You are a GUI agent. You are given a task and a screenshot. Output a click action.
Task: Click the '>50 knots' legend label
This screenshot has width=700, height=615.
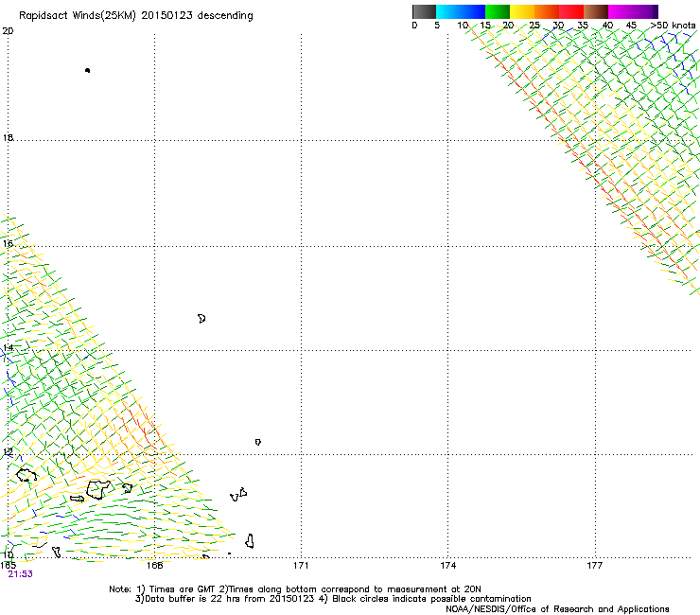click(674, 26)
